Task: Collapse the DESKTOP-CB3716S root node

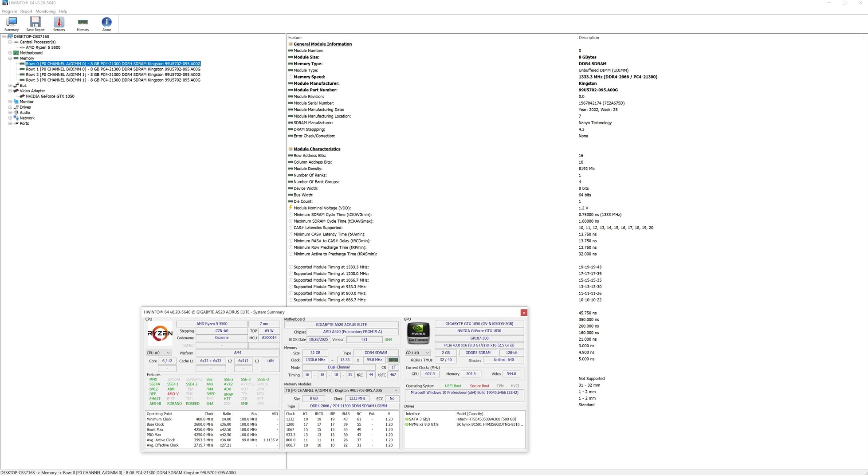Action: [x=4, y=36]
